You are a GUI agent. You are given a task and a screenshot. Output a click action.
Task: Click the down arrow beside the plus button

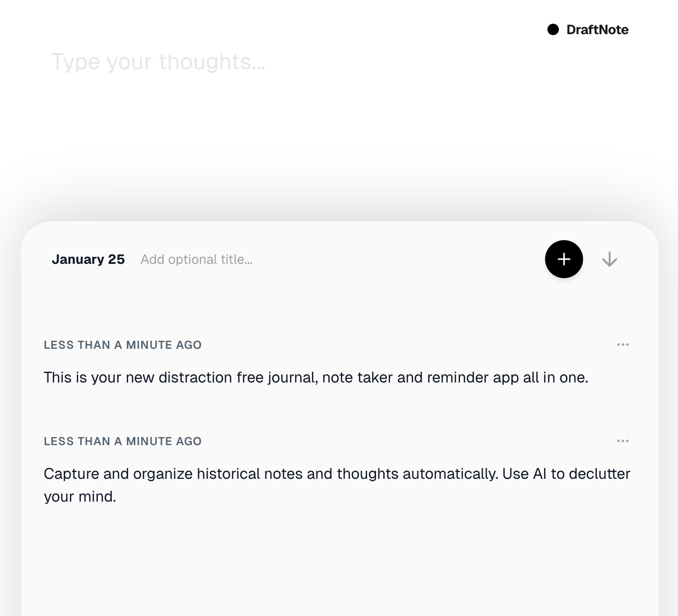[x=609, y=260]
